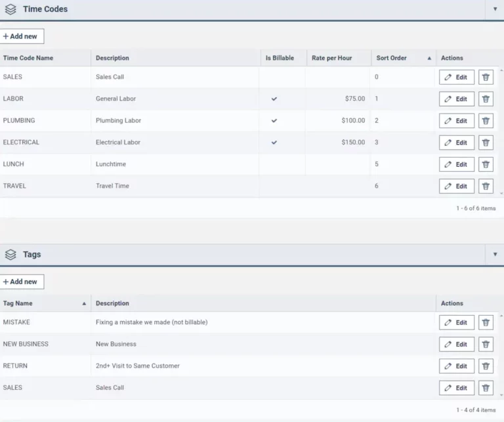The image size is (504, 422).
Task: Remove the ELECTRICAL time code via trash icon
Action: pos(486,142)
